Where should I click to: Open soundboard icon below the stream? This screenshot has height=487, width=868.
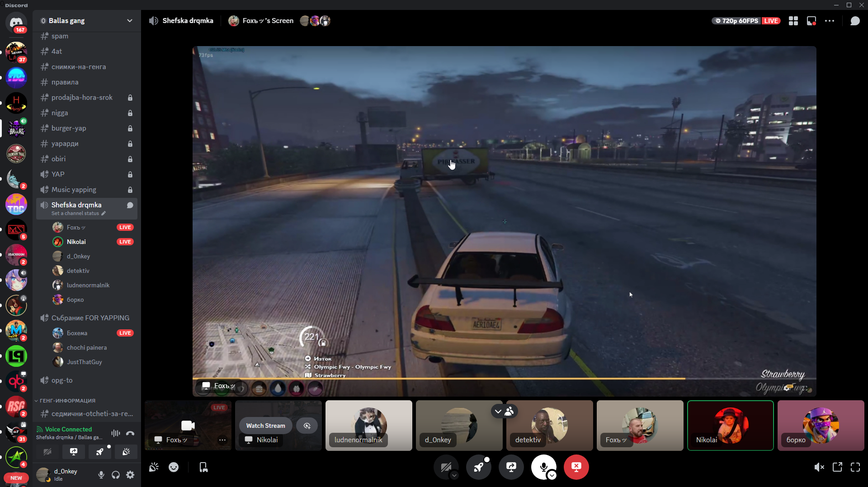[x=154, y=467]
